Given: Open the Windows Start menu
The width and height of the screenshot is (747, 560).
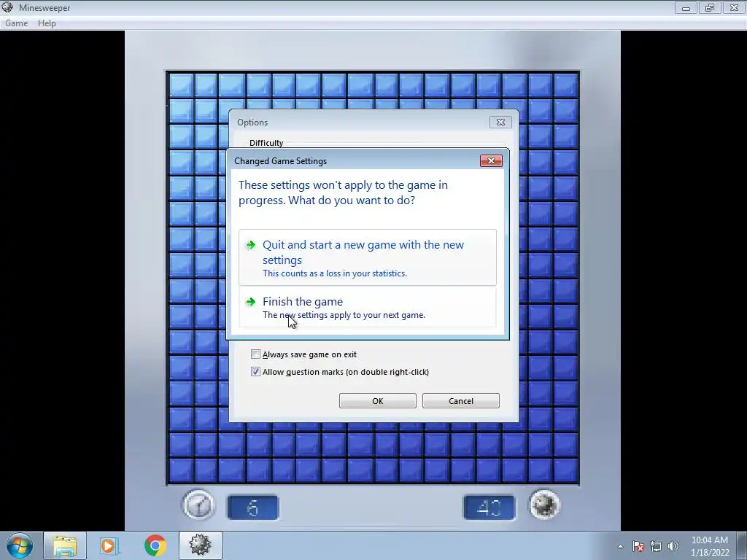Looking at the screenshot, I should [20, 545].
